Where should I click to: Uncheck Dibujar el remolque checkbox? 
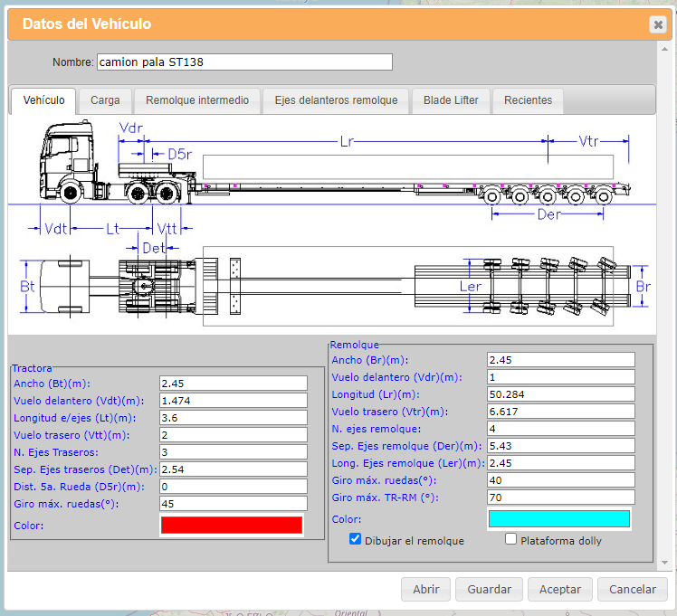(x=356, y=539)
